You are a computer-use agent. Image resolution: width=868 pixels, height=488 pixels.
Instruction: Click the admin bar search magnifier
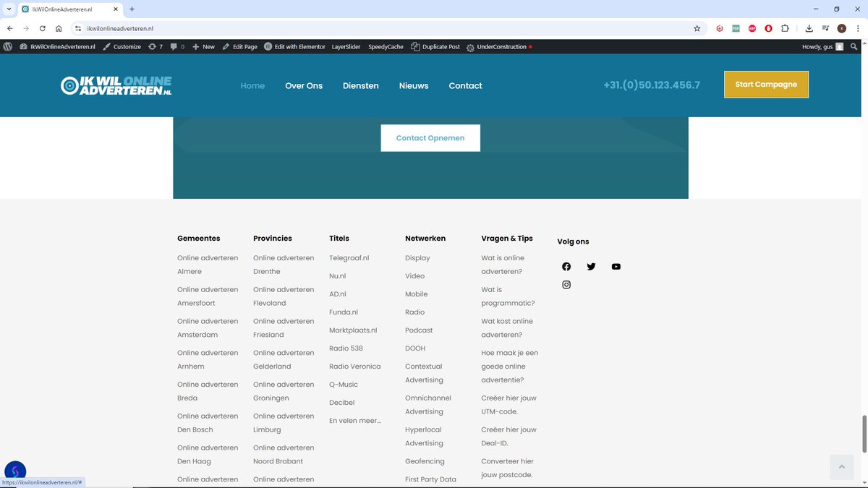[854, 46]
